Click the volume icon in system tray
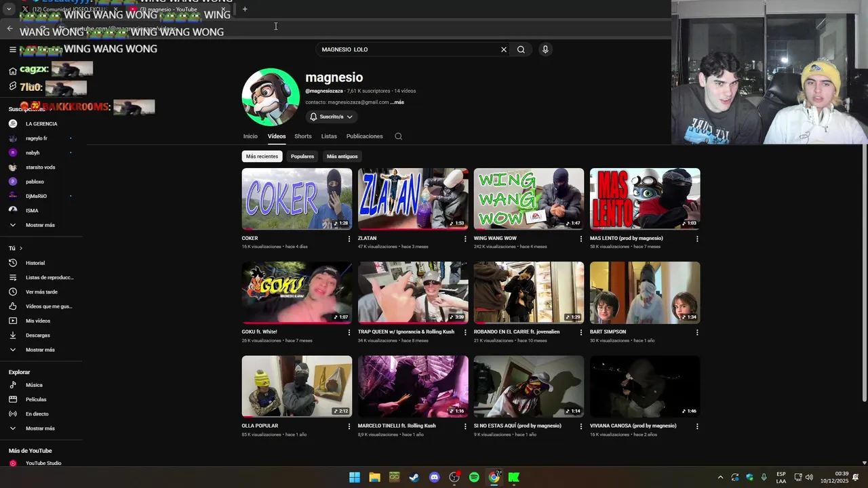868x488 pixels. [809, 477]
